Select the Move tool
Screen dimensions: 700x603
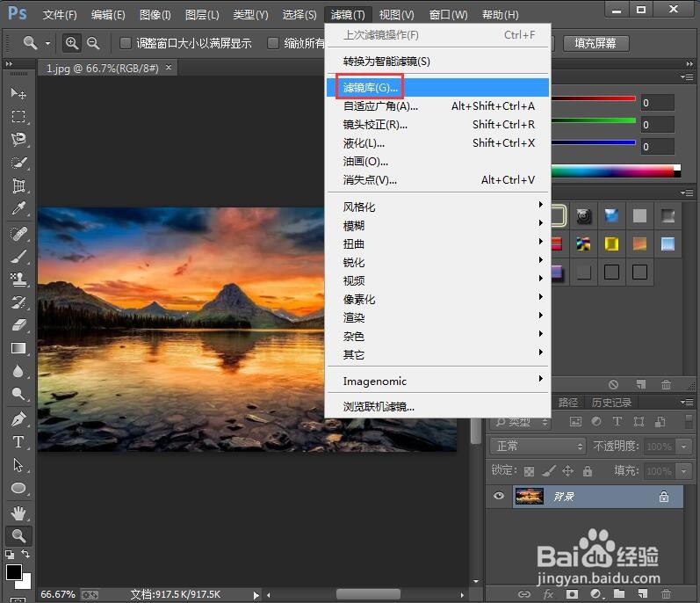[x=18, y=93]
